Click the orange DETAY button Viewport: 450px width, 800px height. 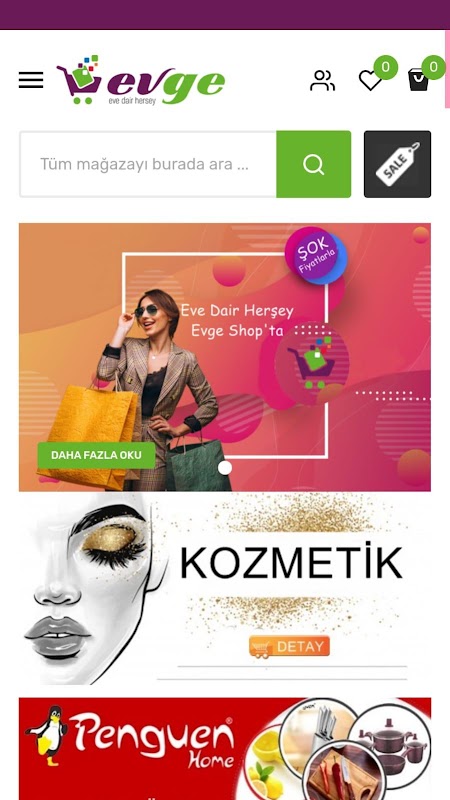(289, 647)
